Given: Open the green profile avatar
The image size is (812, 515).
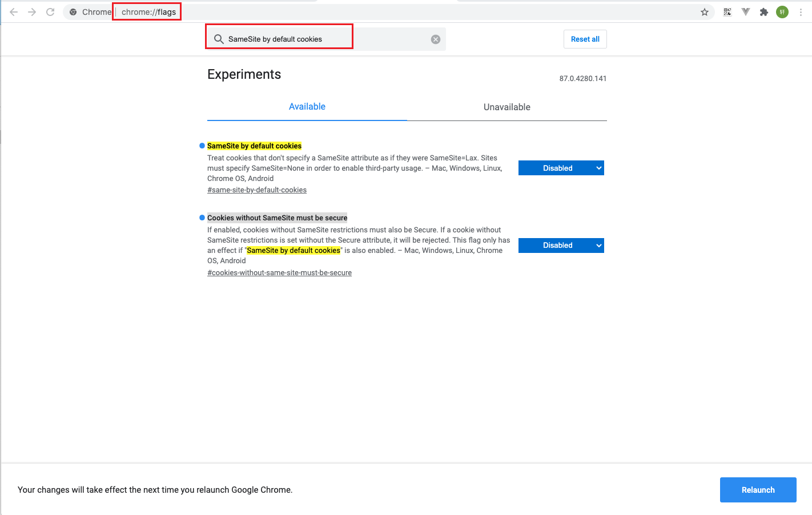Looking at the screenshot, I should 782,12.
